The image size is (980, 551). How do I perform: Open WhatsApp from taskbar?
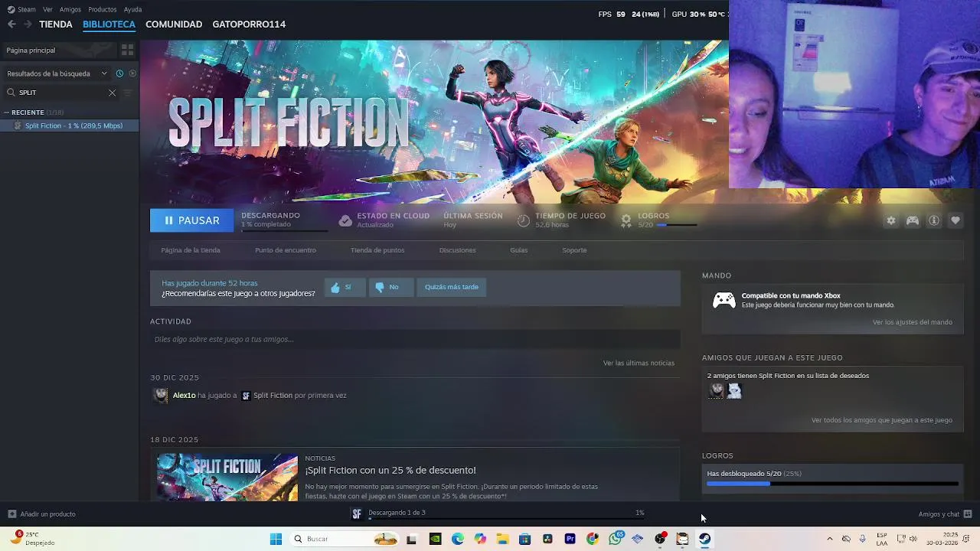click(x=615, y=539)
